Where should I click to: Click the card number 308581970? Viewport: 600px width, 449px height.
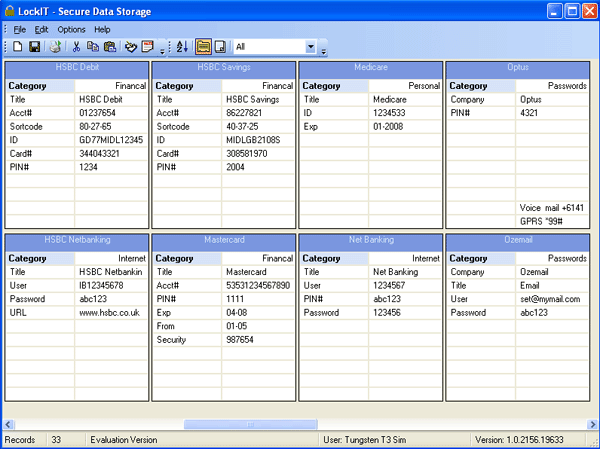point(246,154)
